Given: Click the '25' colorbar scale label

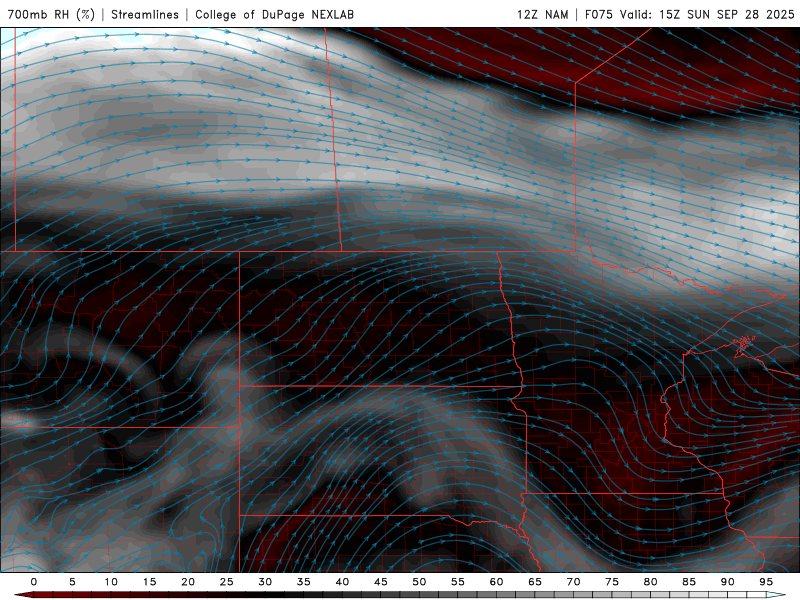Looking at the screenshot, I should pyautogui.click(x=227, y=582).
